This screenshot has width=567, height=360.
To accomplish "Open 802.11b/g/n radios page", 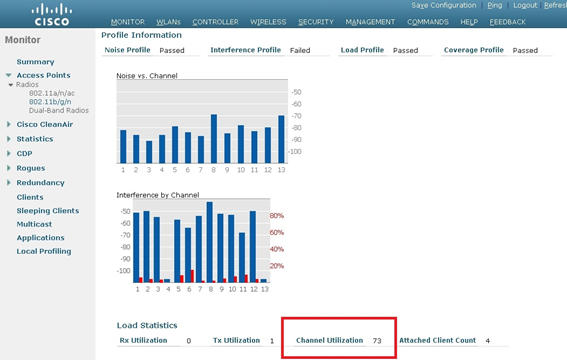I will coord(50,102).
